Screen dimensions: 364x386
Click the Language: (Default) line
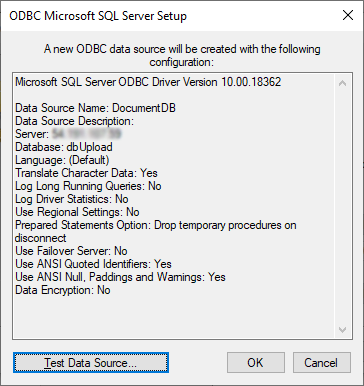(x=62, y=160)
